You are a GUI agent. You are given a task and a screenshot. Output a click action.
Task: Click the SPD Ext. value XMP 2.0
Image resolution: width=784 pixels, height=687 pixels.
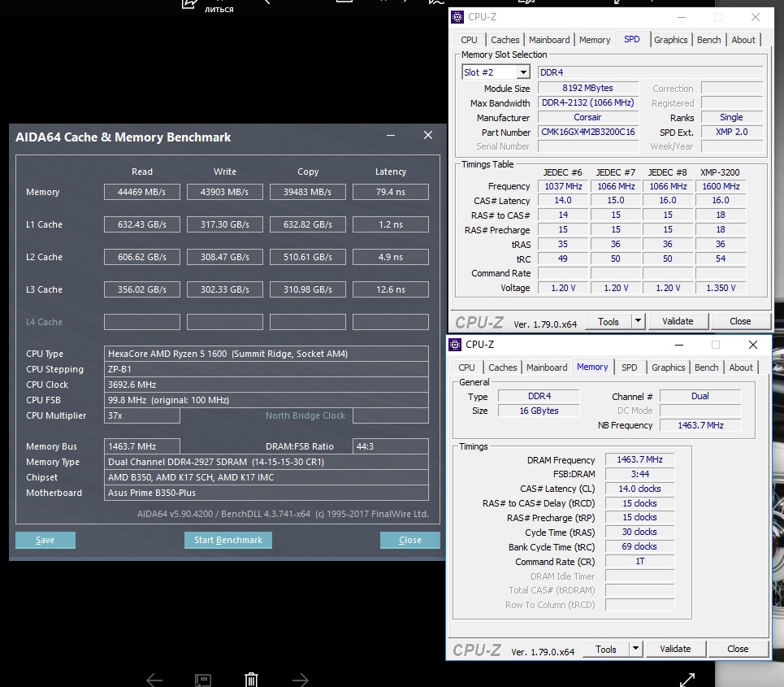tap(731, 132)
